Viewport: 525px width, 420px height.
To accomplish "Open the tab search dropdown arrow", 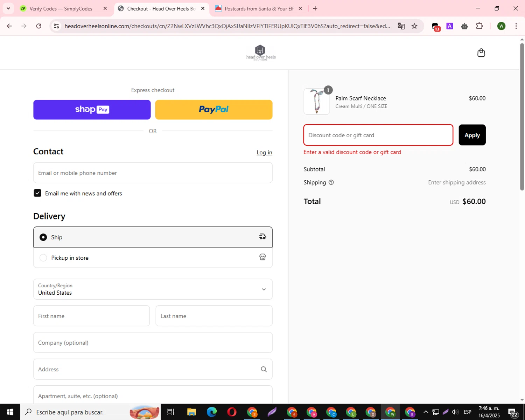I will point(8,8).
